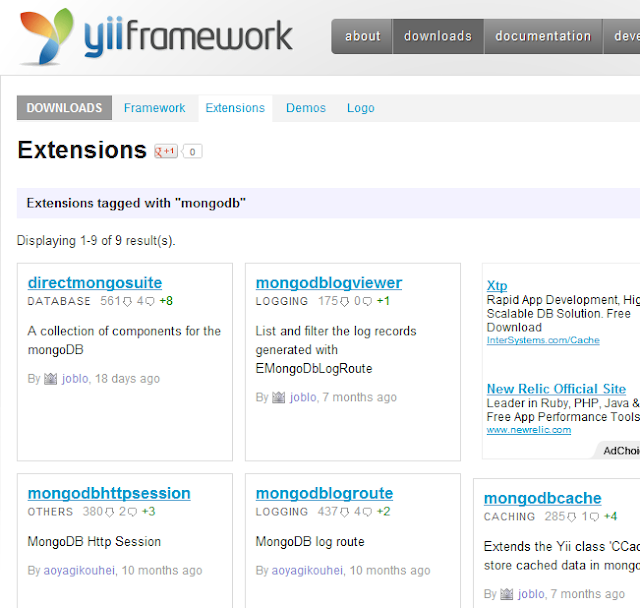Image resolution: width=640 pixels, height=608 pixels.
Task: Click the Xtp ad link
Action: click(497, 286)
